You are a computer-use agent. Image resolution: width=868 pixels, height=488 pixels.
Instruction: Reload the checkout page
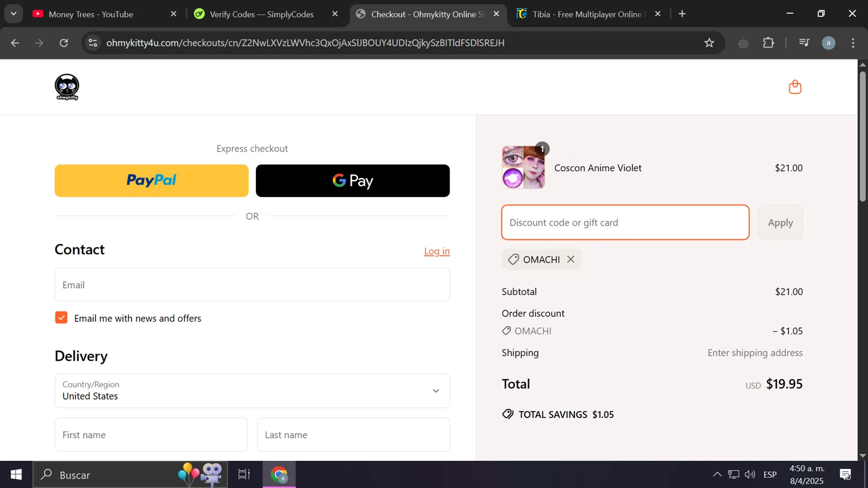click(x=64, y=43)
